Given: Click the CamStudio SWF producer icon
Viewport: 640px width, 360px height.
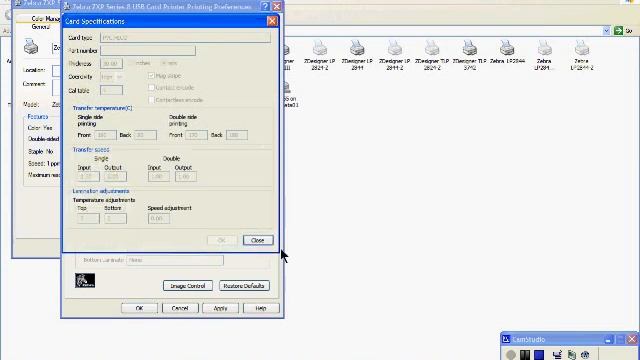Looking at the screenshot, I should point(585,355).
